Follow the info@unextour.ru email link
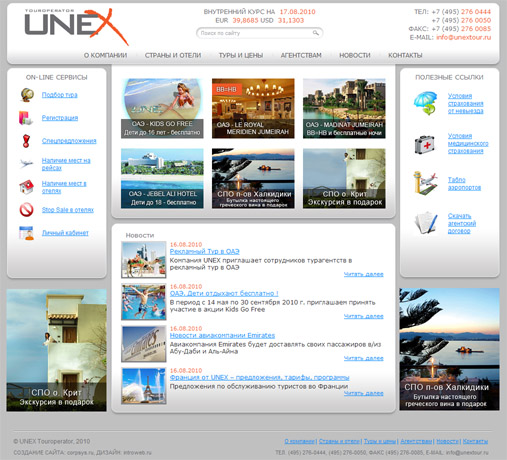The width and height of the screenshot is (507, 460). point(463,37)
